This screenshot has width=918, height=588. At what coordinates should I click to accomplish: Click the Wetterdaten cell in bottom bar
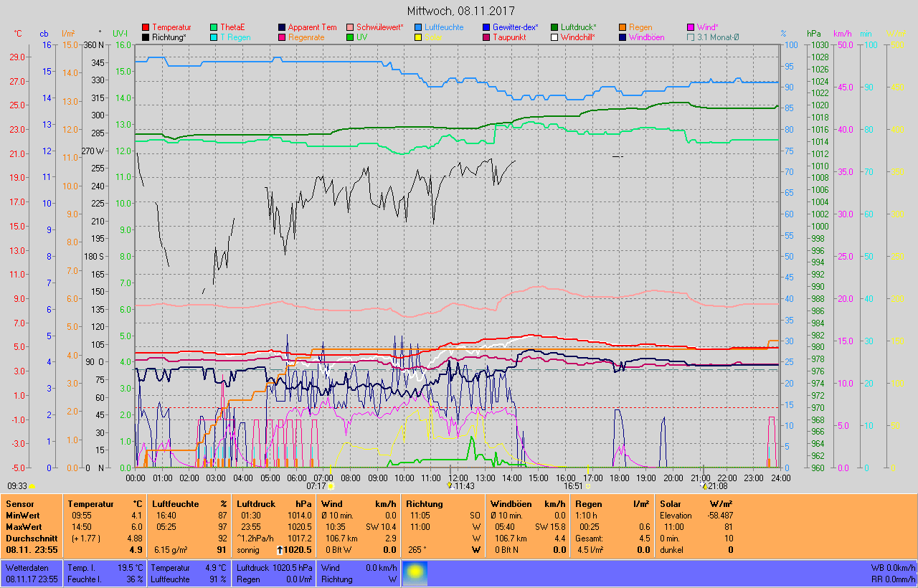pyautogui.click(x=27, y=567)
